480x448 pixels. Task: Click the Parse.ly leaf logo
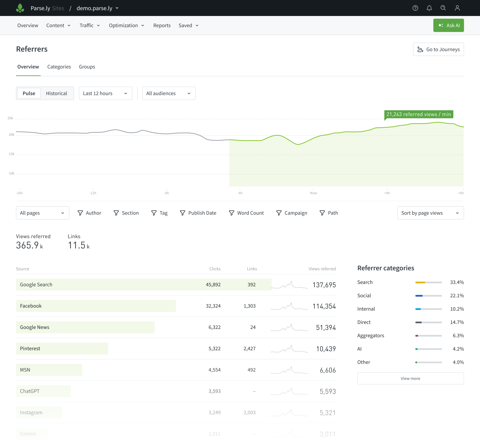click(x=20, y=8)
